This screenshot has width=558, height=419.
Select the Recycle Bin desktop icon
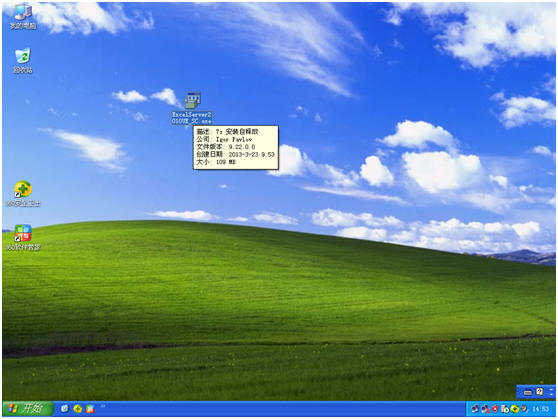[23, 61]
